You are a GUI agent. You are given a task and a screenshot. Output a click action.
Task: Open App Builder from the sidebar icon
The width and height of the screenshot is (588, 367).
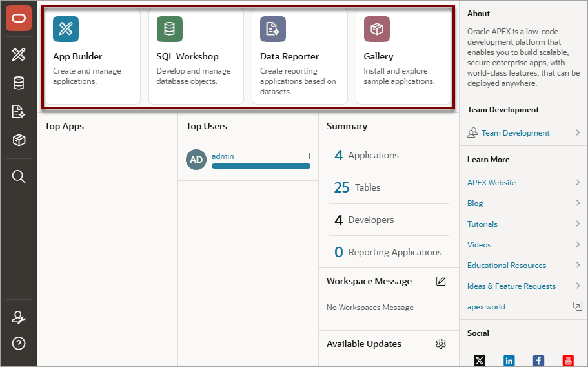click(x=18, y=54)
